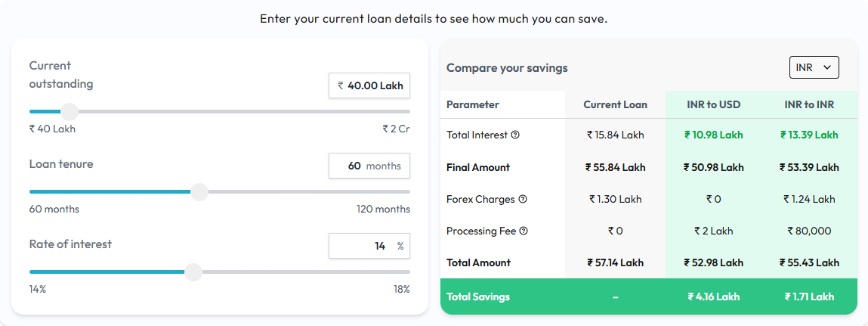Select the INR to INR column header
Screen dimensions: 868x326
[x=808, y=104]
